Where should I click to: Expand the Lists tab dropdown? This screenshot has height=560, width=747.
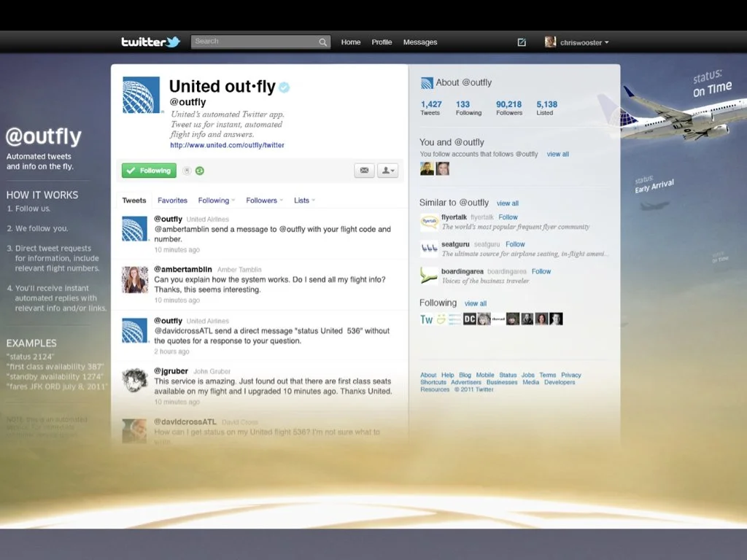click(x=304, y=201)
